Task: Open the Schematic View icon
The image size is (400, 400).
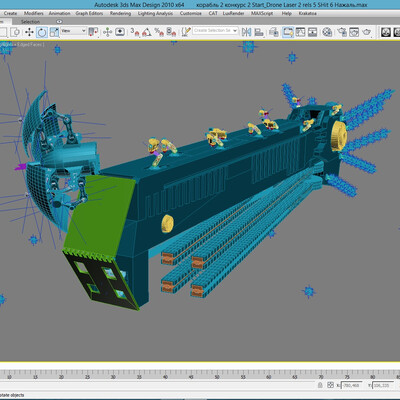Action: click(312, 32)
